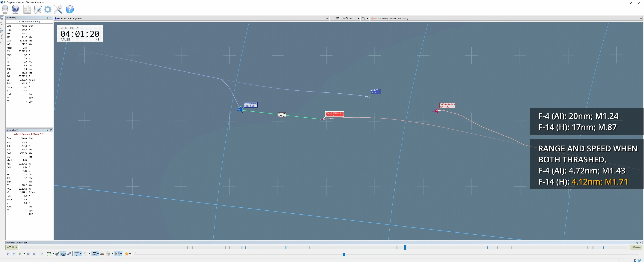Open the star bookmarks dropdown arrow

coord(130,254)
